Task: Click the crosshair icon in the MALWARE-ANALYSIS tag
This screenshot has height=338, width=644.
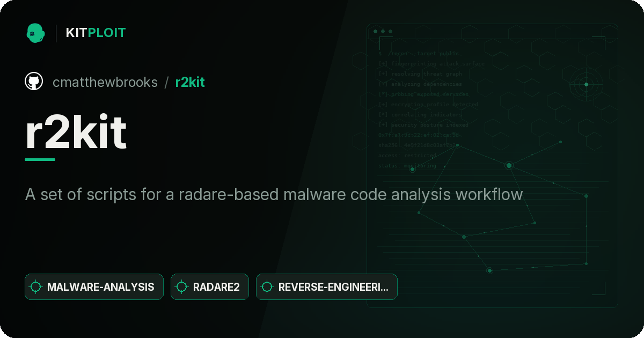Action: point(36,287)
